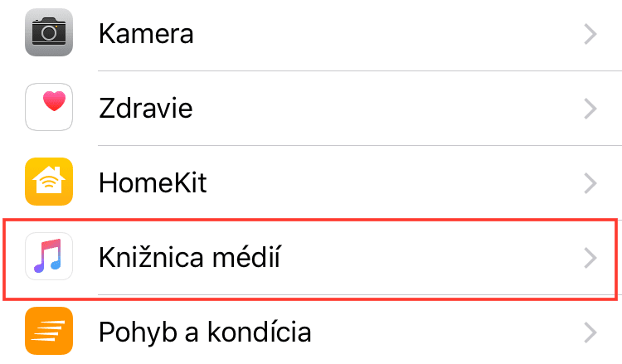Screen dimensions: 622x364
Task: Tap the HomeKit house icon
Action: 49,182
